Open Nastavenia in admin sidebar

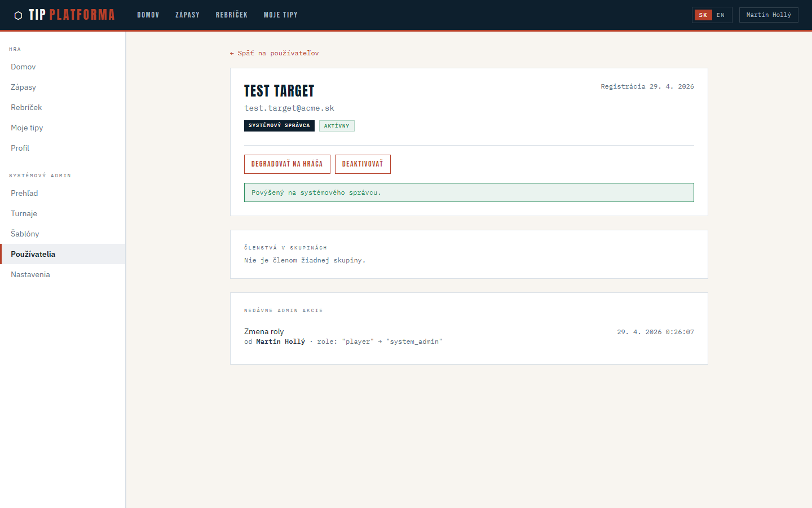pyautogui.click(x=30, y=274)
